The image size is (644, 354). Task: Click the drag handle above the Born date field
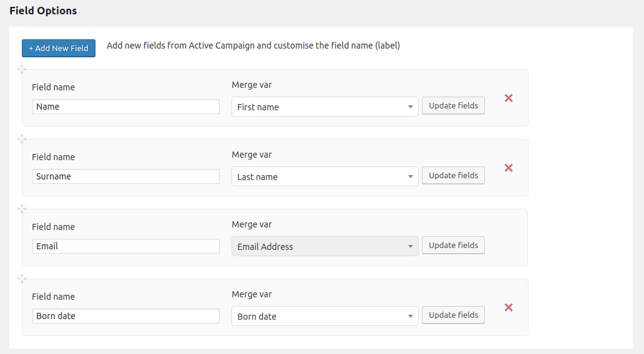click(x=22, y=279)
